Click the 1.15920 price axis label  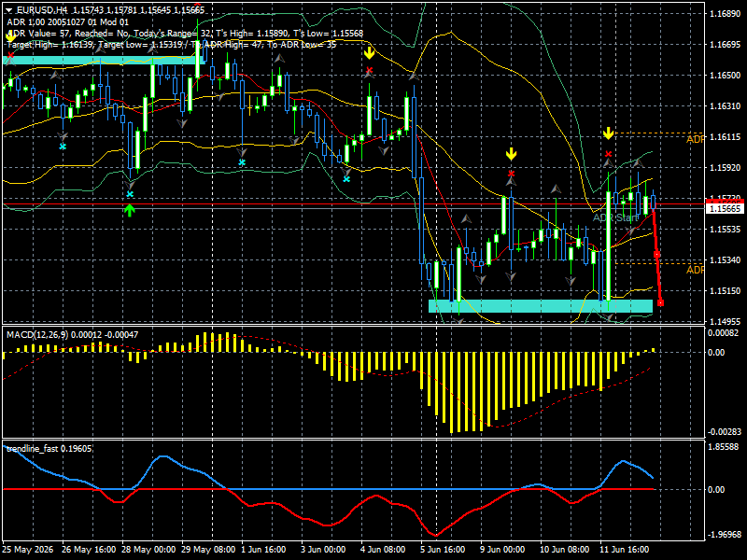pos(726,168)
